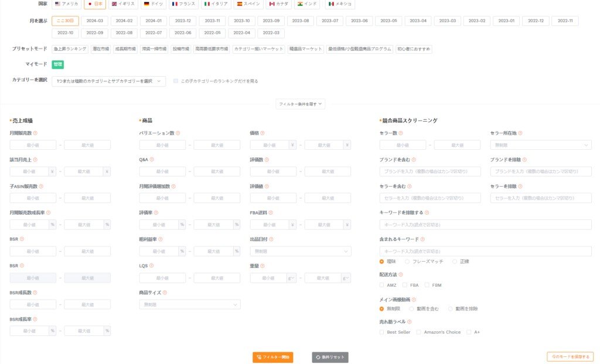
Task: Collapse filters with フィルター条件を隠す toggle
Action: pyautogui.click(x=300, y=104)
